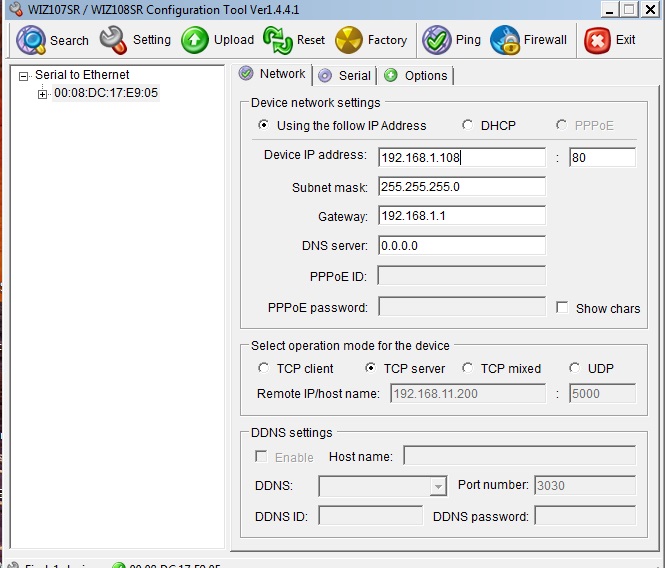Click the yellow Factory reset icon
The height and width of the screenshot is (568, 665).
point(349,40)
